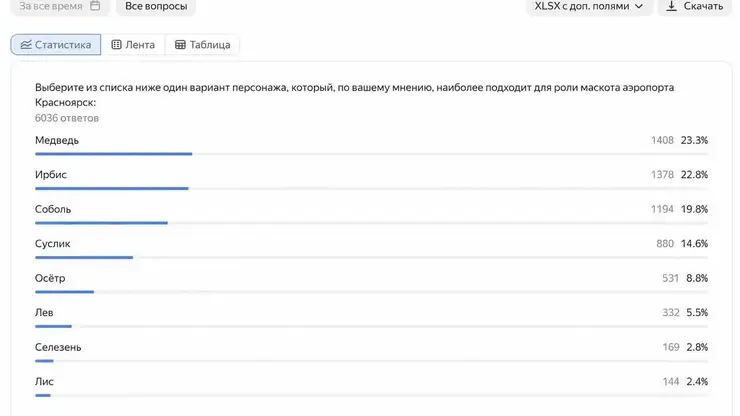Open the За все время date filter
Image resolution: width=740 pixels, height=416 pixels.
[x=60, y=6]
